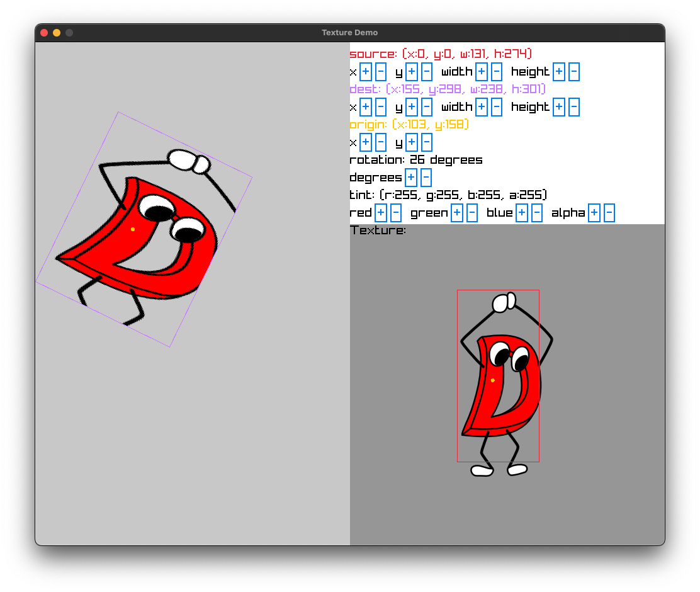Increase the dest height
Image resolution: width=700 pixels, height=592 pixels.
point(558,106)
